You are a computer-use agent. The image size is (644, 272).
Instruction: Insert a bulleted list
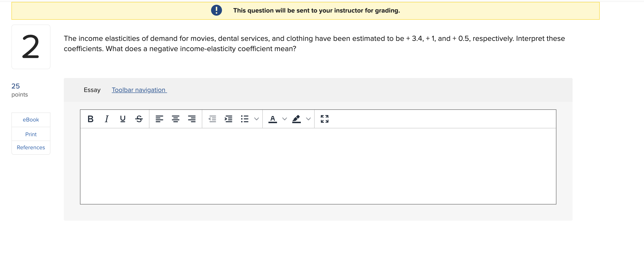245,119
